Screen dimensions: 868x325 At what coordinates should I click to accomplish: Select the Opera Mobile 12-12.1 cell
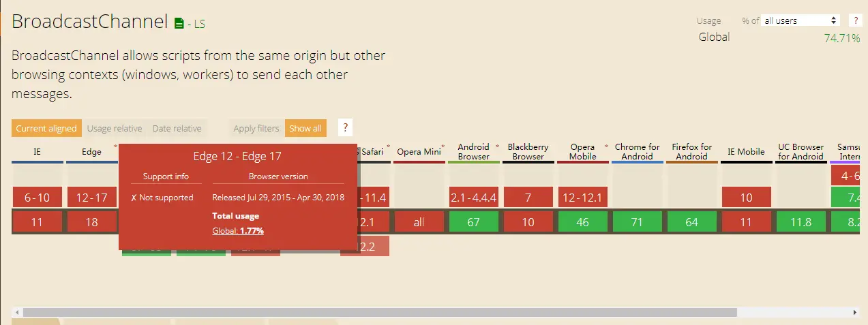583,198
